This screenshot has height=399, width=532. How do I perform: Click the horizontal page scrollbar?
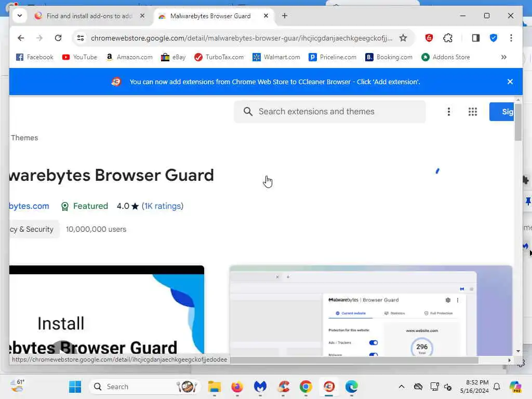click(354, 360)
